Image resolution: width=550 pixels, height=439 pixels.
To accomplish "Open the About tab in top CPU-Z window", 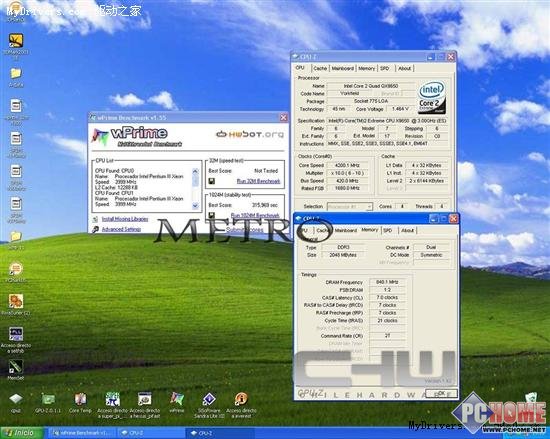I will click(404, 68).
